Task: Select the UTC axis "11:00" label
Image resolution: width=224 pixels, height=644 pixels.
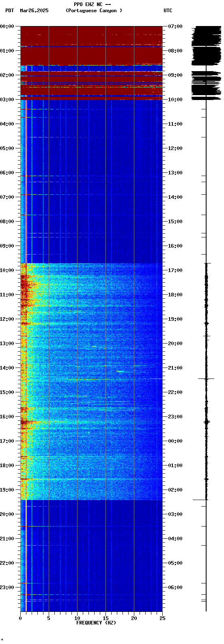Action: click(x=175, y=124)
